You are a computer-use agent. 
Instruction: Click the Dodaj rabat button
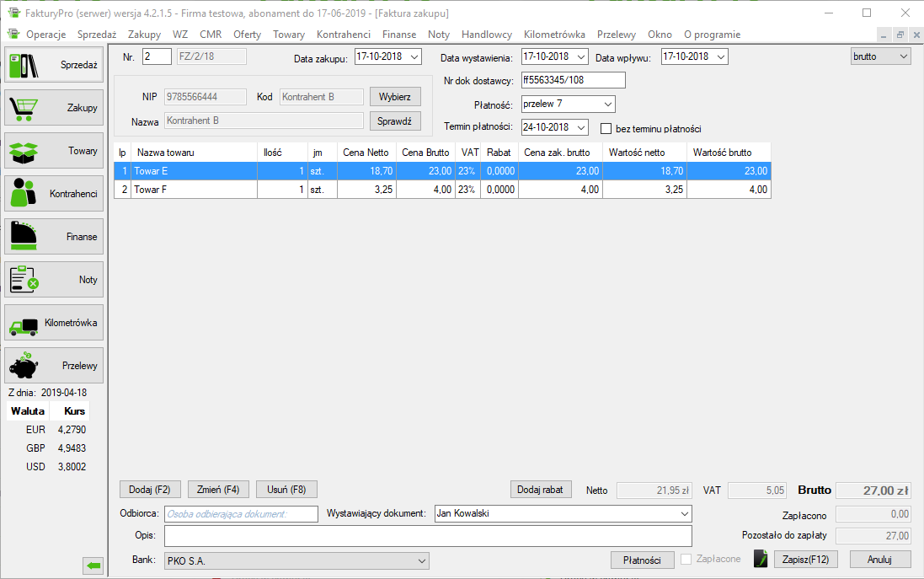pyautogui.click(x=542, y=490)
